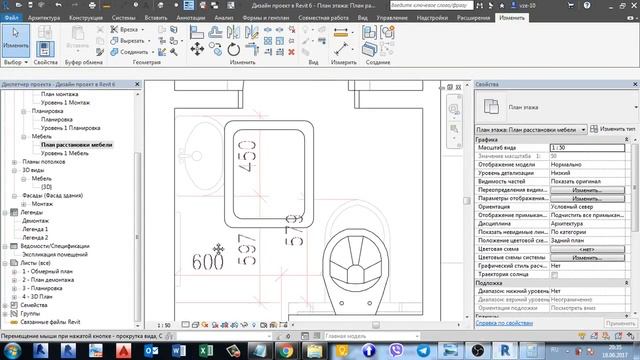640x360 pixels.
Task: Select Уровень 1 Мебель in project browser
Action: (64, 153)
